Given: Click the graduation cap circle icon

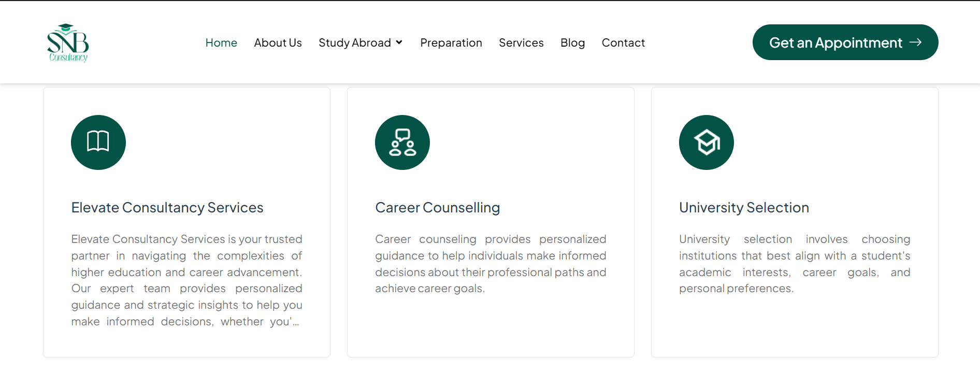Looking at the screenshot, I should pyautogui.click(x=707, y=142).
